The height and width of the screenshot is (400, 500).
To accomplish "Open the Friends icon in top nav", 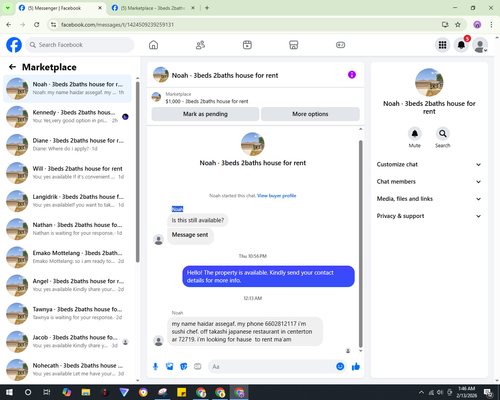I will (200, 45).
